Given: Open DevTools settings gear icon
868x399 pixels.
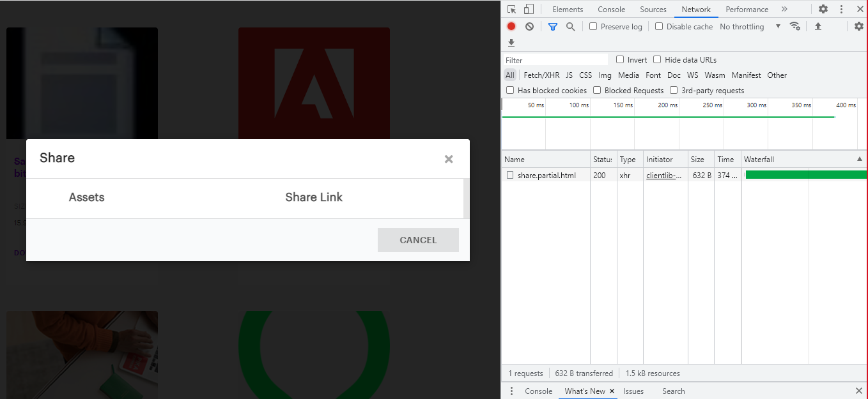Looking at the screenshot, I should point(823,9).
